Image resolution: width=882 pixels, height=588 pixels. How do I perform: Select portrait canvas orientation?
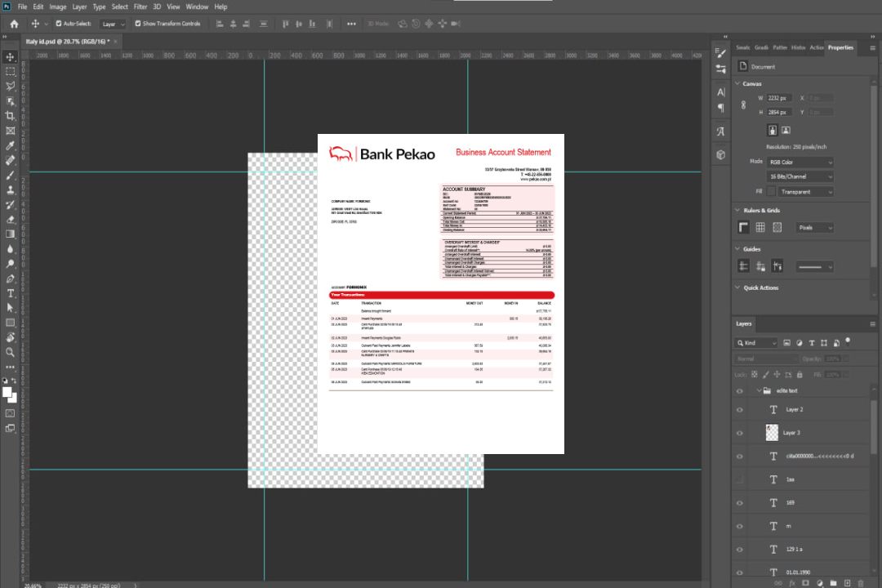point(773,131)
